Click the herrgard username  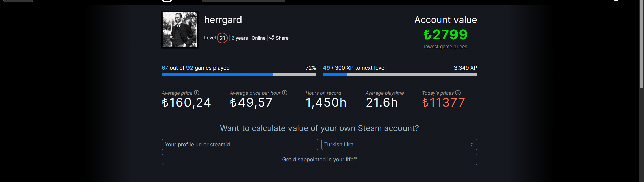pyautogui.click(x=223, y=20)
